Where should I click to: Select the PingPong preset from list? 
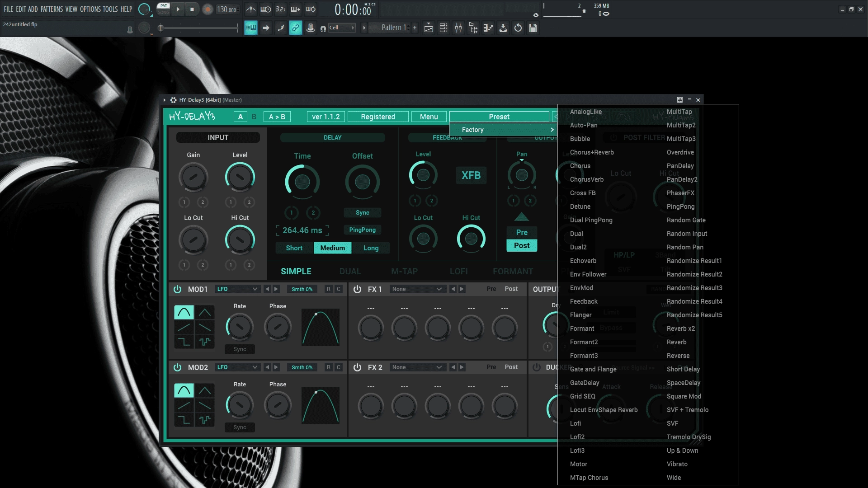point(680,206)
